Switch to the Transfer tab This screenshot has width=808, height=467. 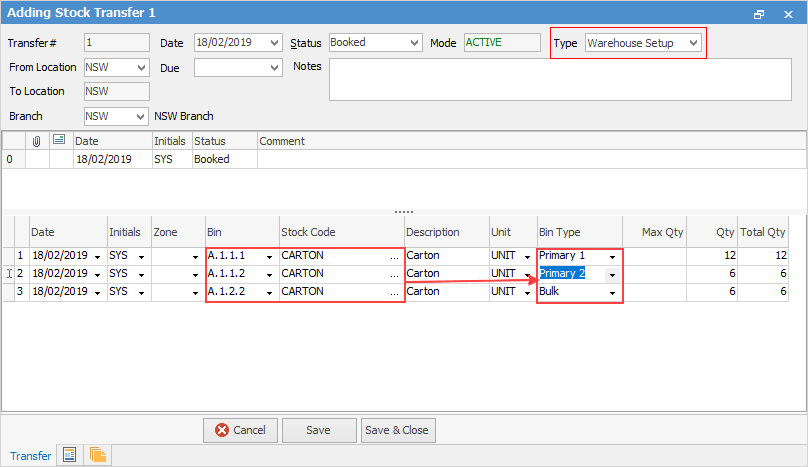click(30, 456)
